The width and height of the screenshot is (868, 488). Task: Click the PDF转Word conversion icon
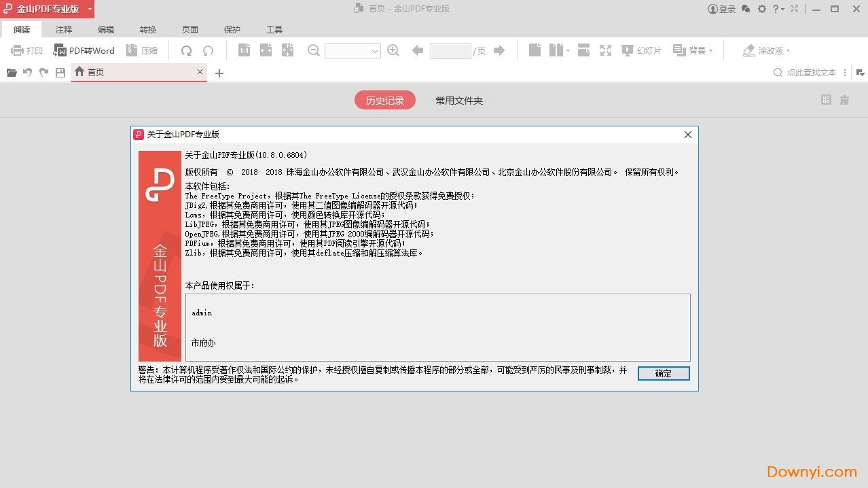(60, 51)
